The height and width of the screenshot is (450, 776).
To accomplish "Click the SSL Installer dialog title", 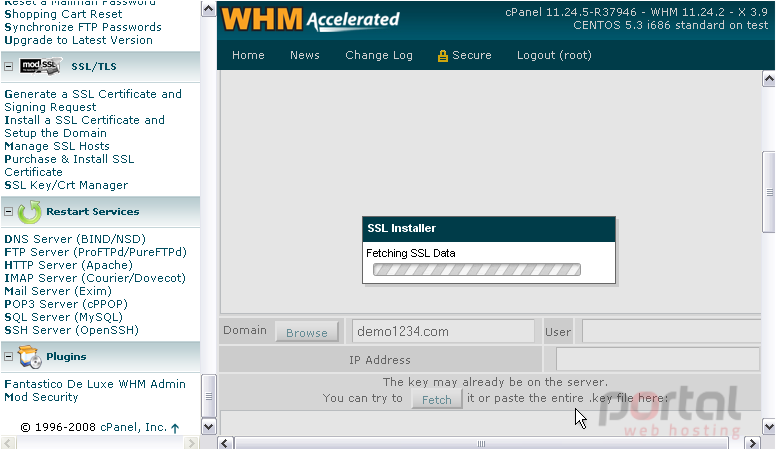I will click(x=401, y=228).
